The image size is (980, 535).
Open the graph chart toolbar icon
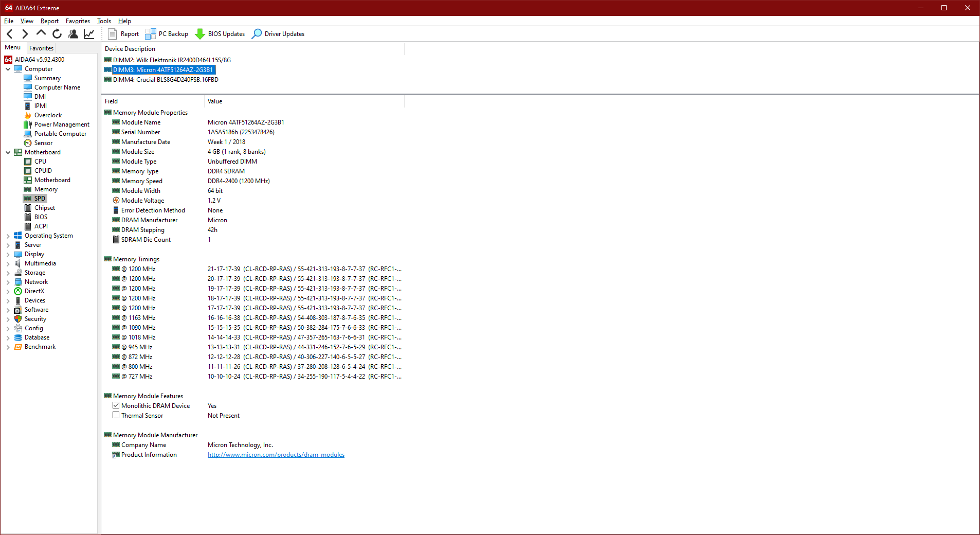pos(89,34)
